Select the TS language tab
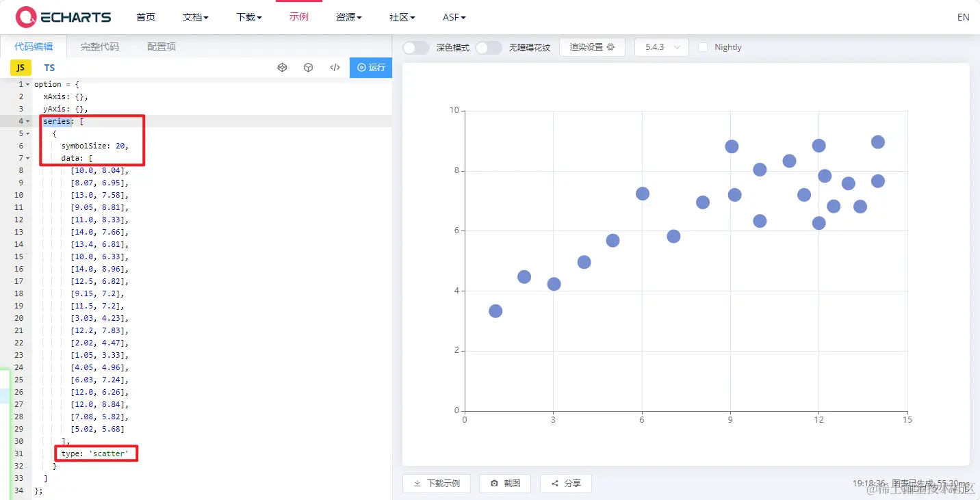 pos(49,68)
